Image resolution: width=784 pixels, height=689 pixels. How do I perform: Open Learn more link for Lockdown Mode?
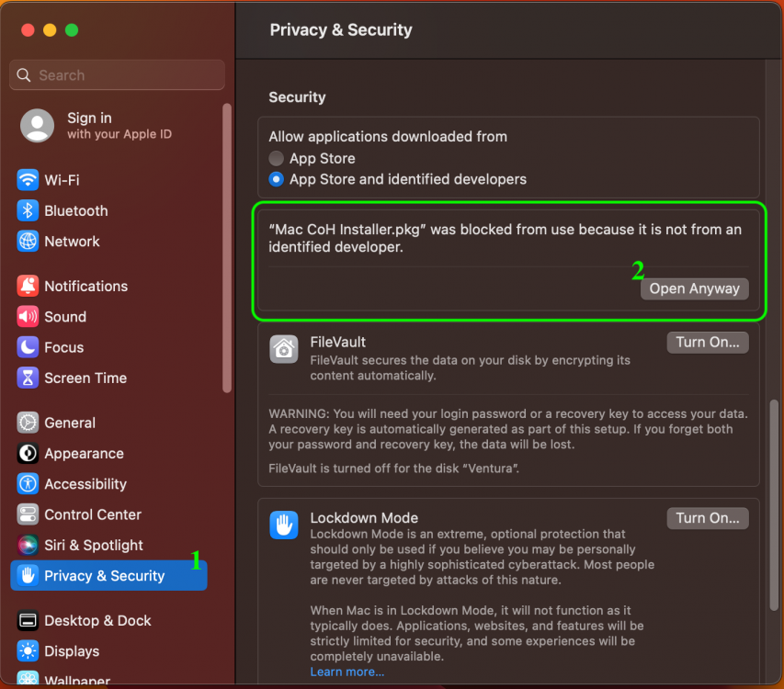click(x=347, y=672)
